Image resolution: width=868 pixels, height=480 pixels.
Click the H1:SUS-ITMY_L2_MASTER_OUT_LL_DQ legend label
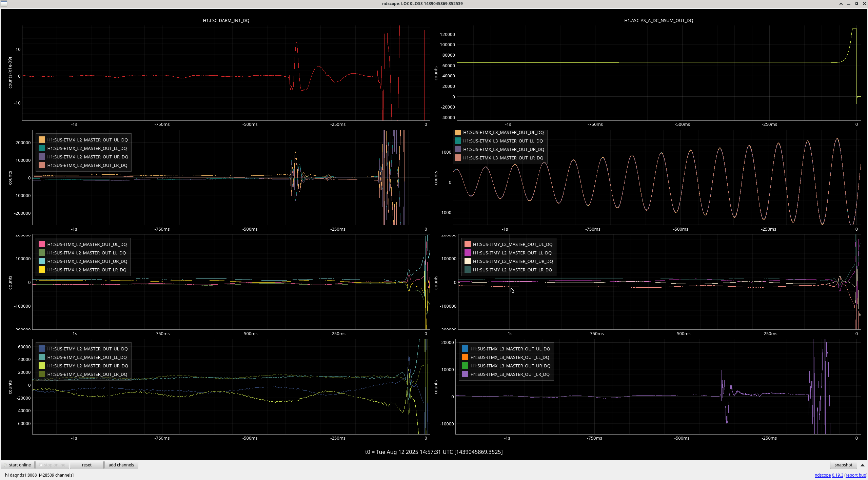pos(512,253)
